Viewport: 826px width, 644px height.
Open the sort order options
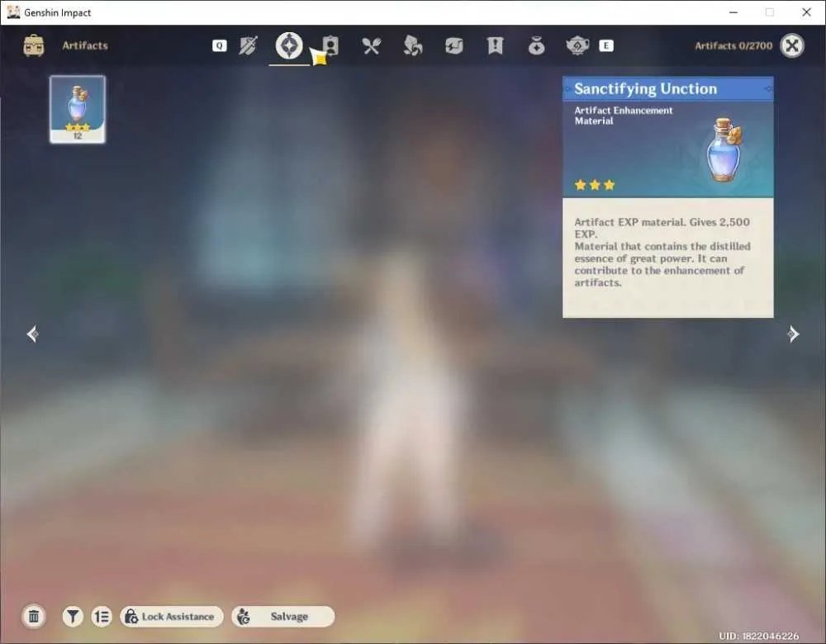101,616
